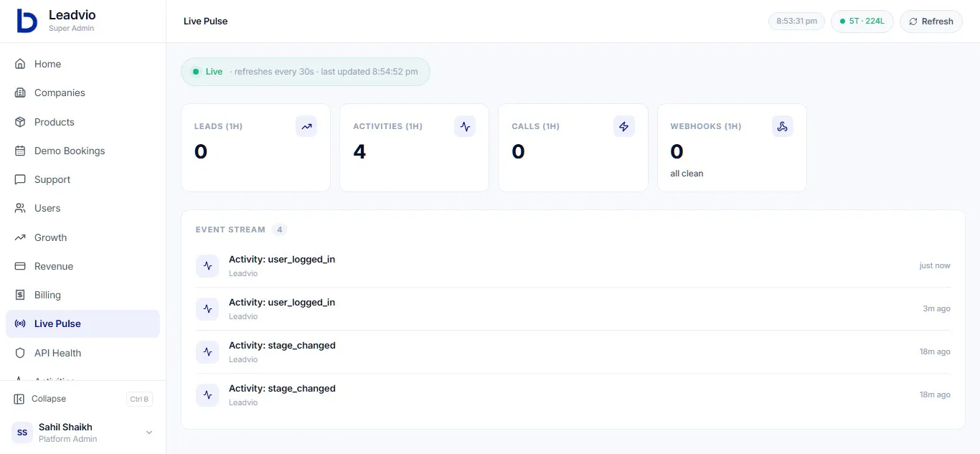Click the activity icon beside the '3m ago' event

pyautogui.click(x=207, y=308)
